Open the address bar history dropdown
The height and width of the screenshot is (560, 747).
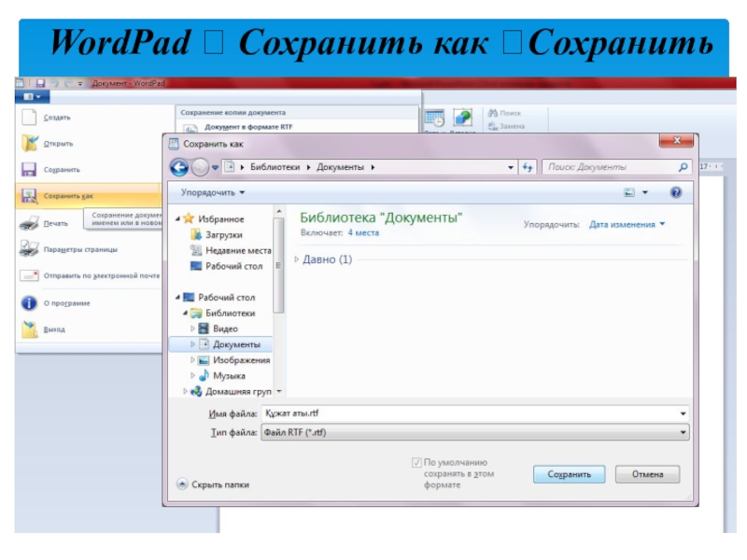coord(510,167)
